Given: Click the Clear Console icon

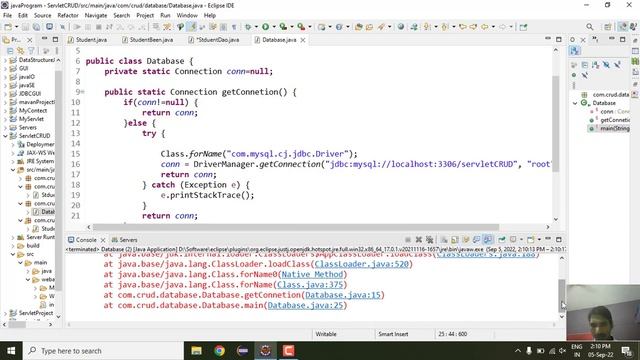Looking at the screenshot, I should point(444,240).
